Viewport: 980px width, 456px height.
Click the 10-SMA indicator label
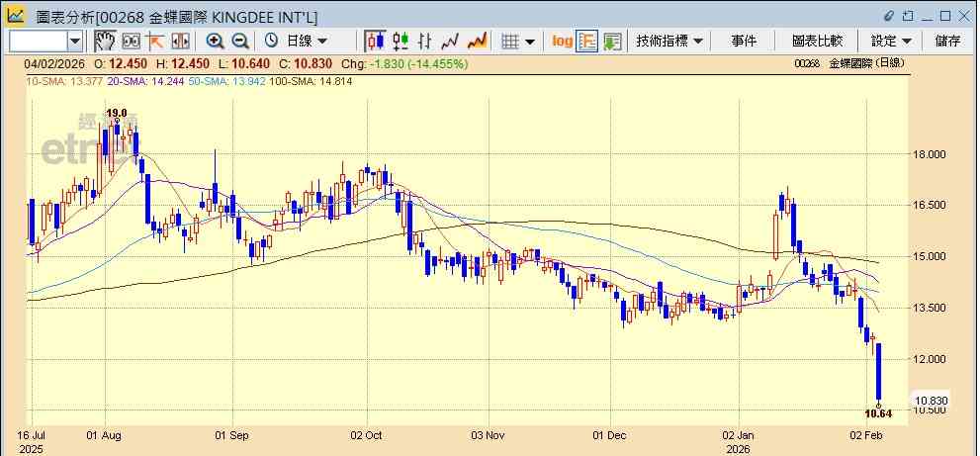click(64, 81)
